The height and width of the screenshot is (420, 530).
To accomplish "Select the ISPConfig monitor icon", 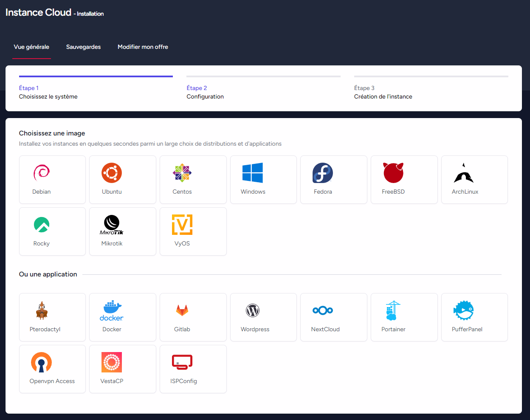I will coord(182,362).
